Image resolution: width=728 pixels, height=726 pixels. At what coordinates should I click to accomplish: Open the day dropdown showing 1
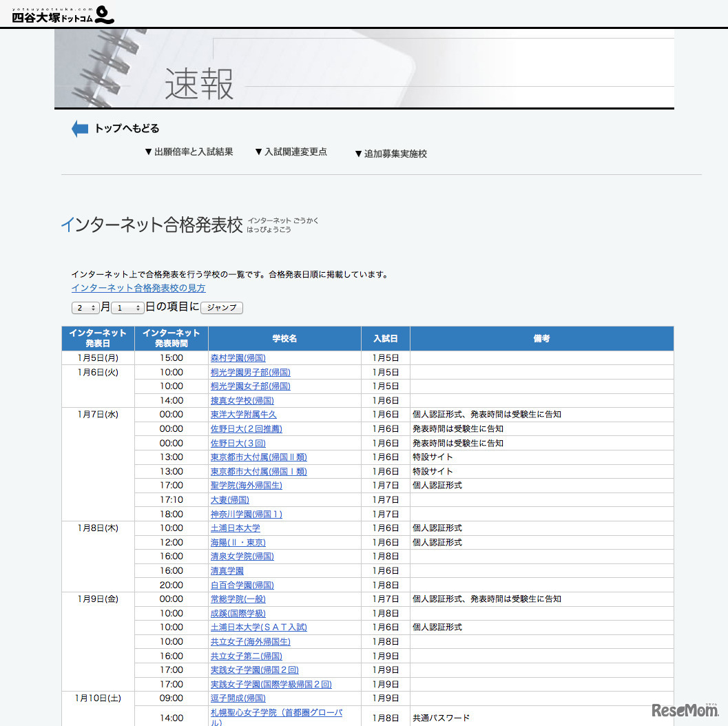tap(127, 308)
